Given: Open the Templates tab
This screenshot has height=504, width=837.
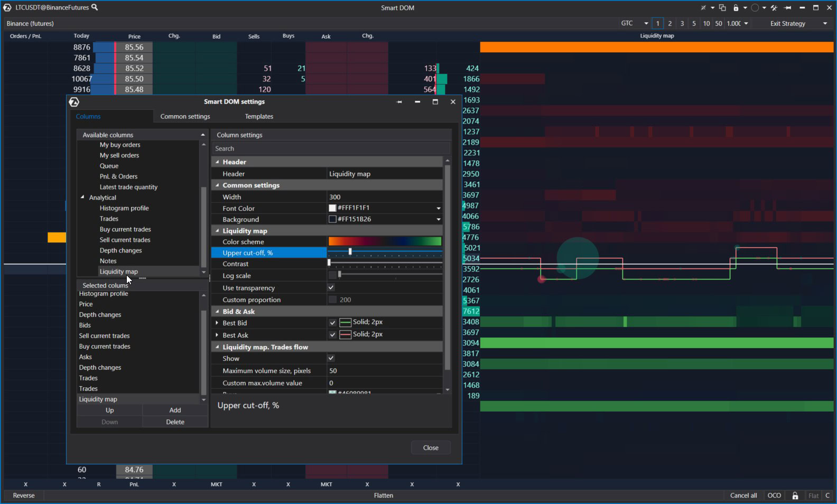Looking at the screenshot, I should tap(259, 117).
